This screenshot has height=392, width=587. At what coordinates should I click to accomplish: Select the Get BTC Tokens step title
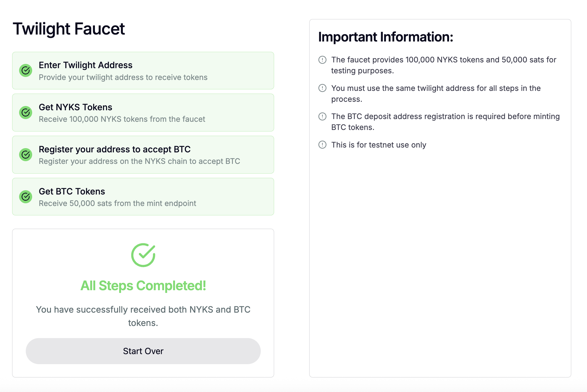click(72, 191)
